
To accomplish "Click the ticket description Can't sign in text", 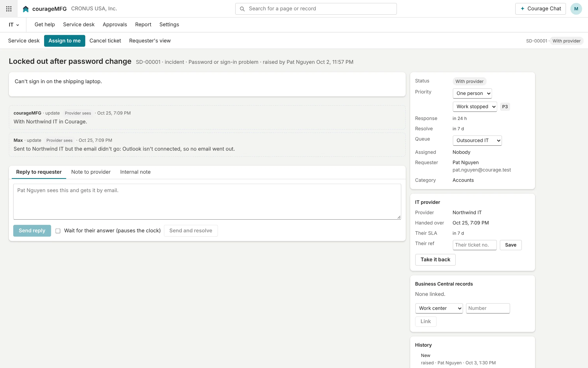I will [58, 81].
